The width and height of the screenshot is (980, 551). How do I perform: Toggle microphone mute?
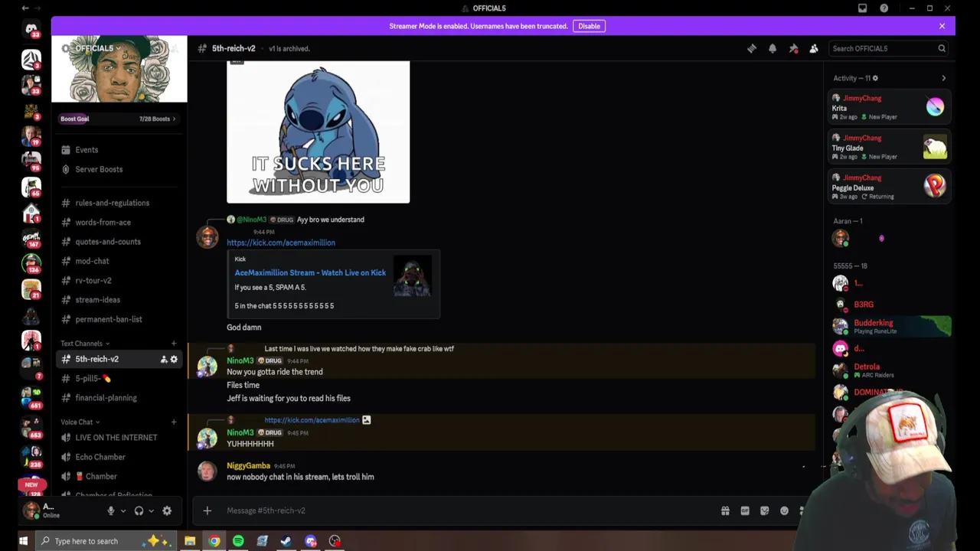(x=111, y=510)
